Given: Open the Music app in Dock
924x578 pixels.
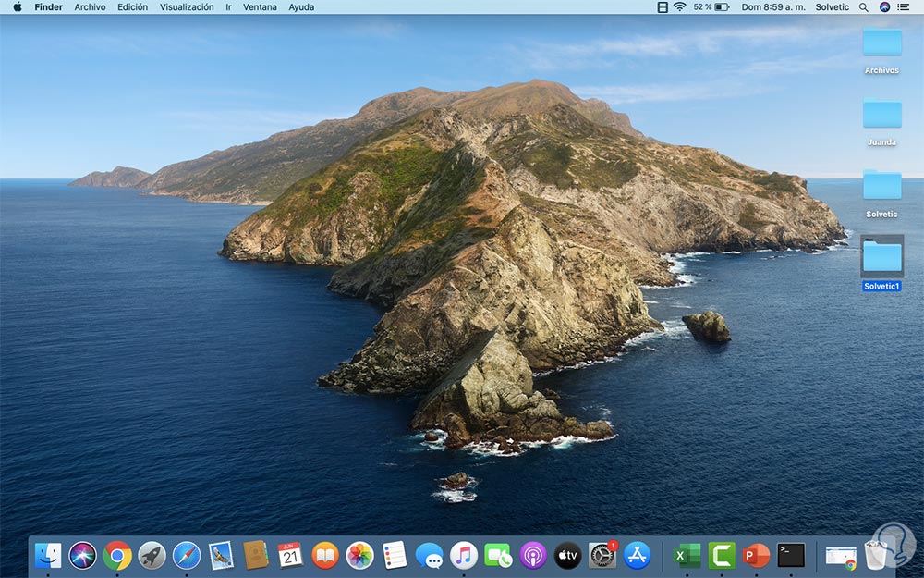Looking at the screenshot, I should [464, 555].
